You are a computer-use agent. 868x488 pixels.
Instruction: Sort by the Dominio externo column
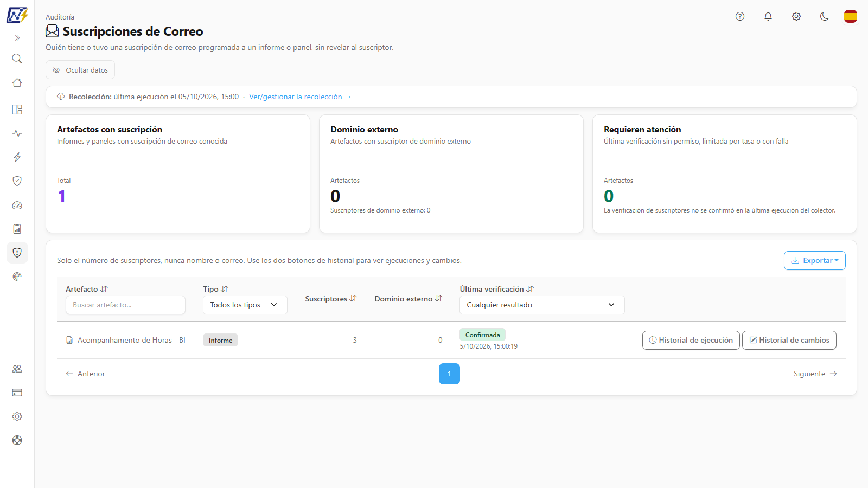click(x=409, y=299)
